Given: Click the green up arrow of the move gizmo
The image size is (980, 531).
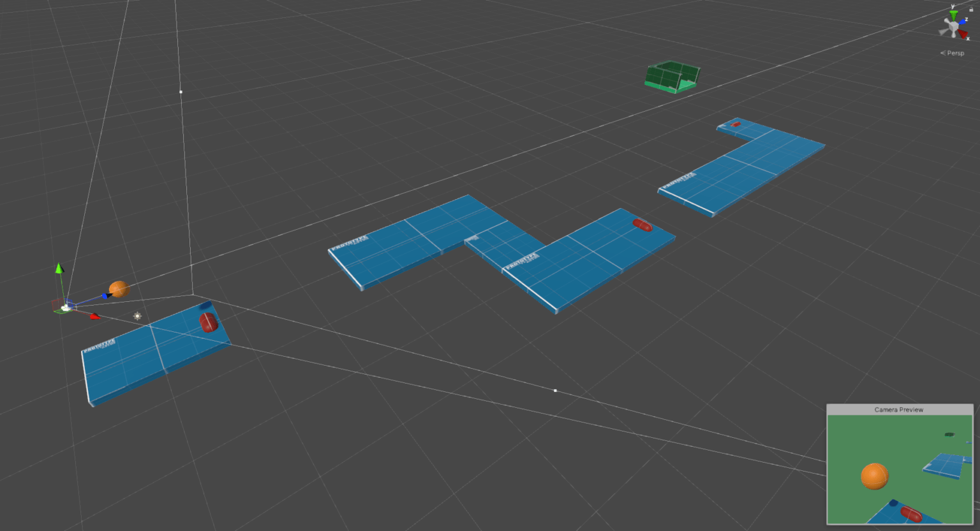Looking at the screenshot, I should [x=59, y=269].
